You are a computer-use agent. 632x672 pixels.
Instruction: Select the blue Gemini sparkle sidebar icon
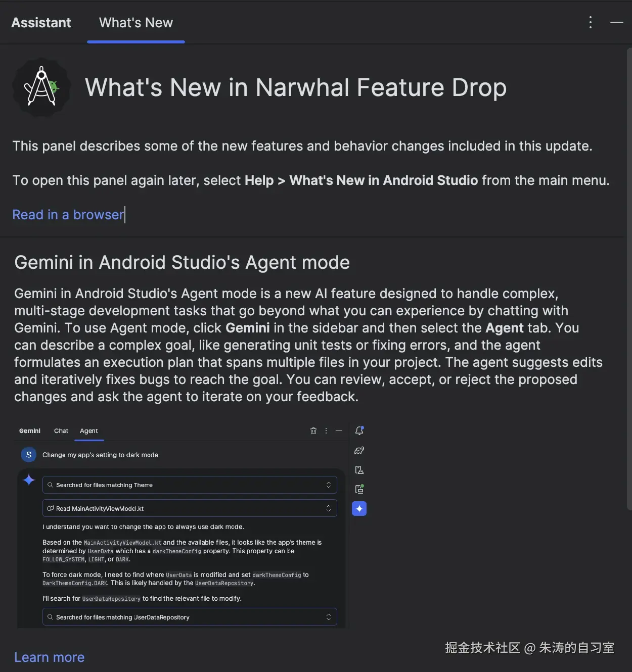coord(359,508)
